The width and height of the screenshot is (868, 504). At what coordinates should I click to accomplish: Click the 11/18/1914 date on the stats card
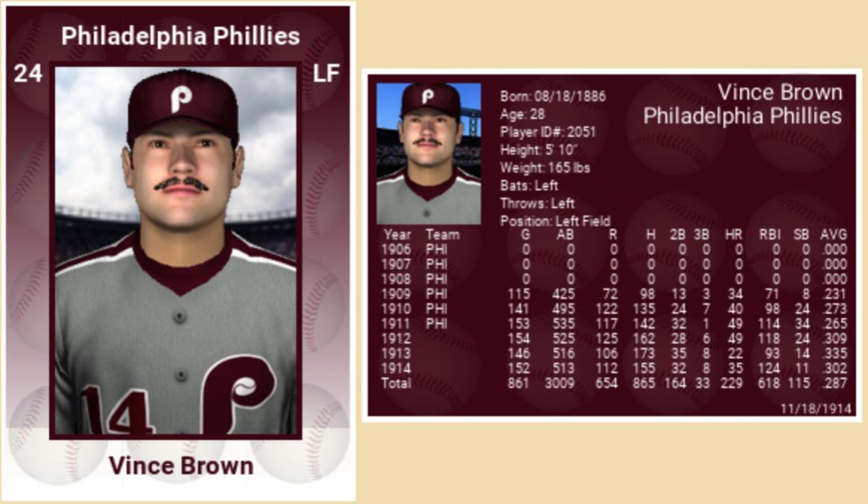[x=816, y=409]
